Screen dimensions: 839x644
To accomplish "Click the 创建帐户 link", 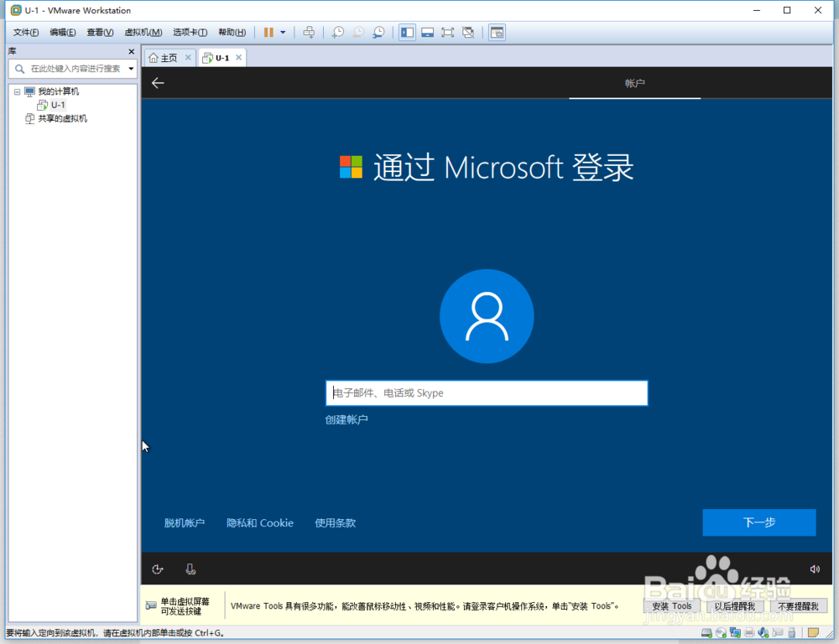I will [x=347, y=420].
